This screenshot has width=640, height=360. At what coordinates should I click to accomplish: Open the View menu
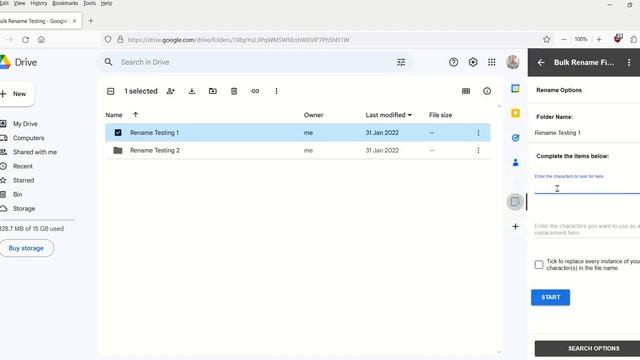pos(19,3)
